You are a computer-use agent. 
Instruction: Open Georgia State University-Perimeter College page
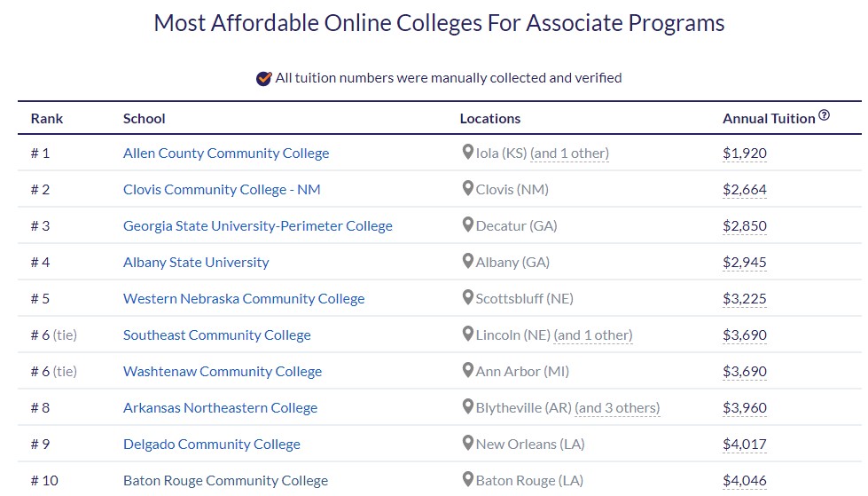pyautogui.click(x=257, y=226)
